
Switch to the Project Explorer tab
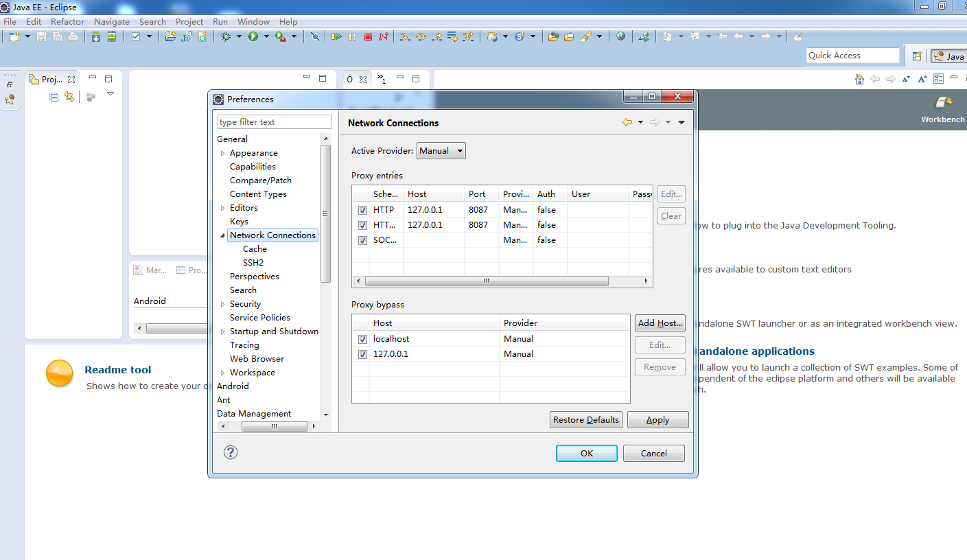click(x=52, y=79)
